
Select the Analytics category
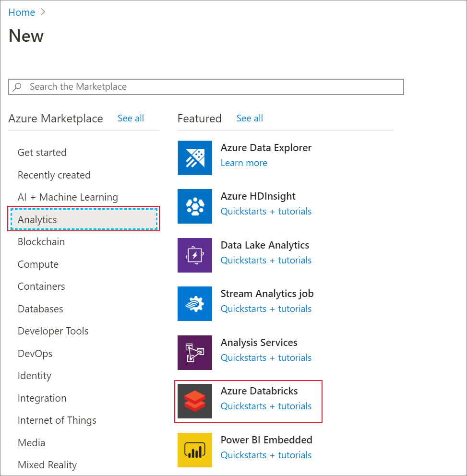click(x=37, y=220)
